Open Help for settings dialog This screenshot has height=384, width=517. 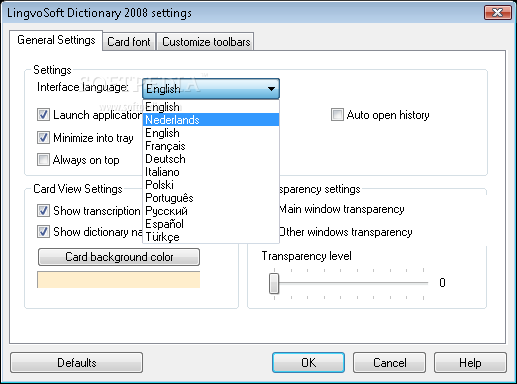coord(470,363)
